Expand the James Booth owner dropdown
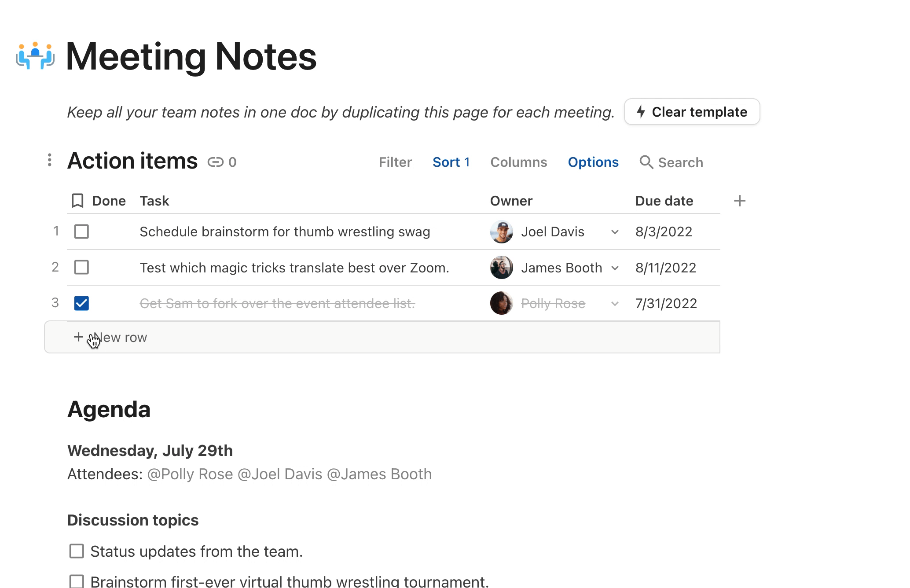Viewport: 910px width, 588px height. [615, 268]
